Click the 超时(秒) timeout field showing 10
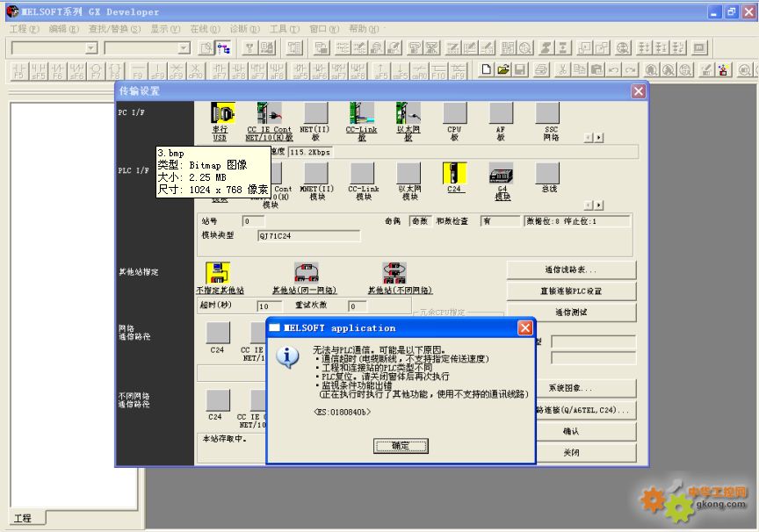 [270, 306]
